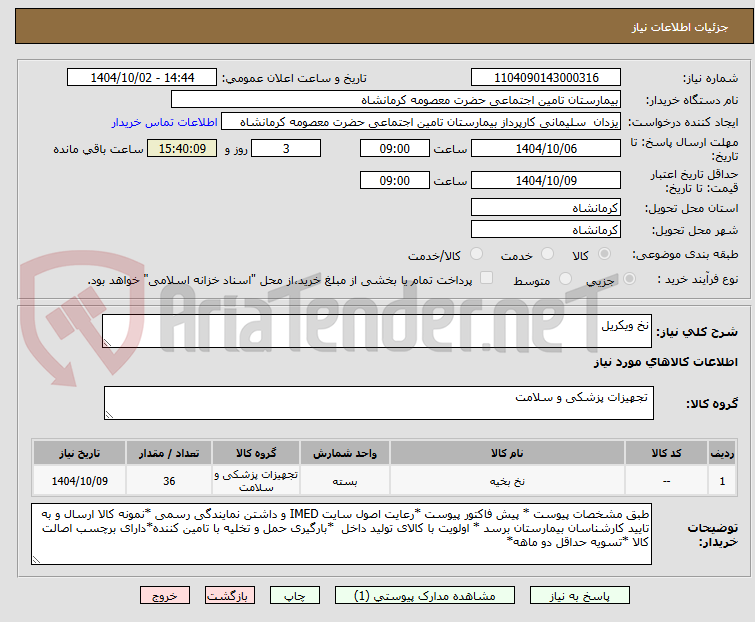Click the تعداد / مقدار column header
The height and width of the screenshot is (622, 755).
(169, 453)
